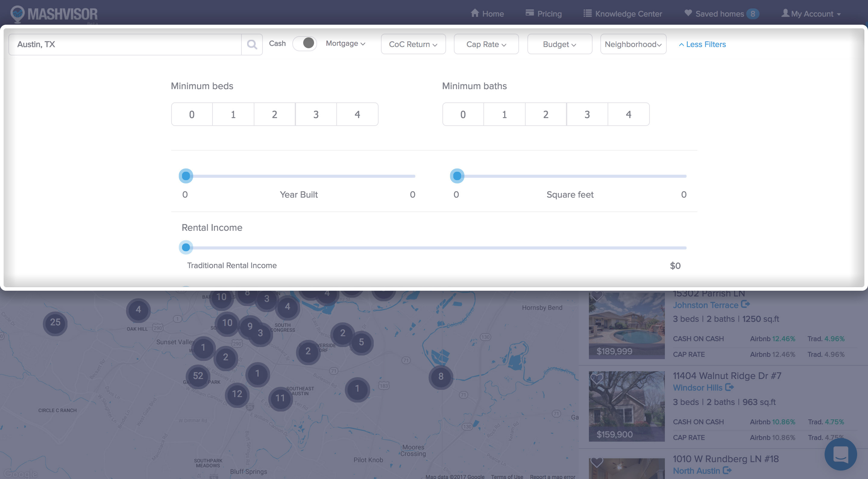Select minimum 3 beds filter

(316, 114)
